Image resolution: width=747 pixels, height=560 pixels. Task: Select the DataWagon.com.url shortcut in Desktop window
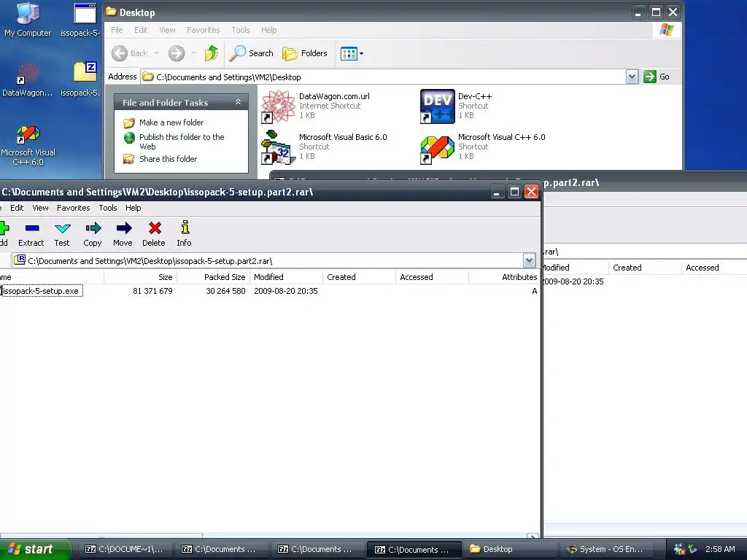317,106
